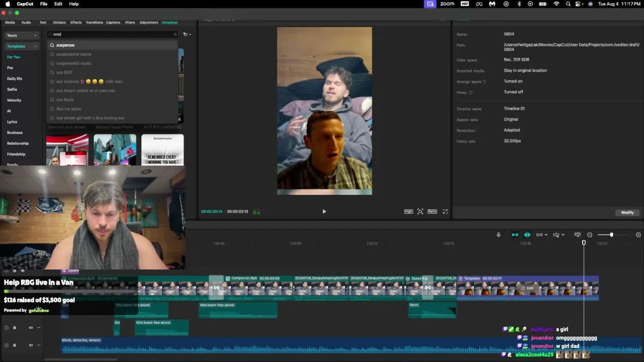
Task: Click the transition icon on Speed 0.6 clip
Action: (x=427, y=288)
